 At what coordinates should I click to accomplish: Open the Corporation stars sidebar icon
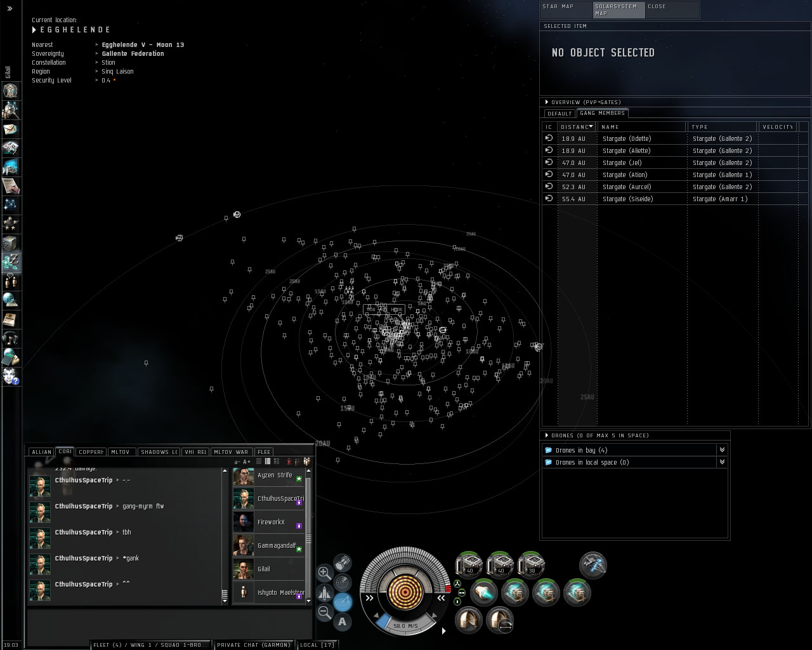[11, 224]
